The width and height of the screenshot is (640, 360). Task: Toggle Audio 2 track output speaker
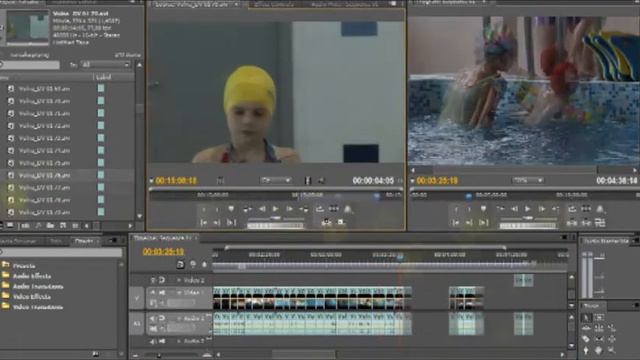click(x=153, y=341)
